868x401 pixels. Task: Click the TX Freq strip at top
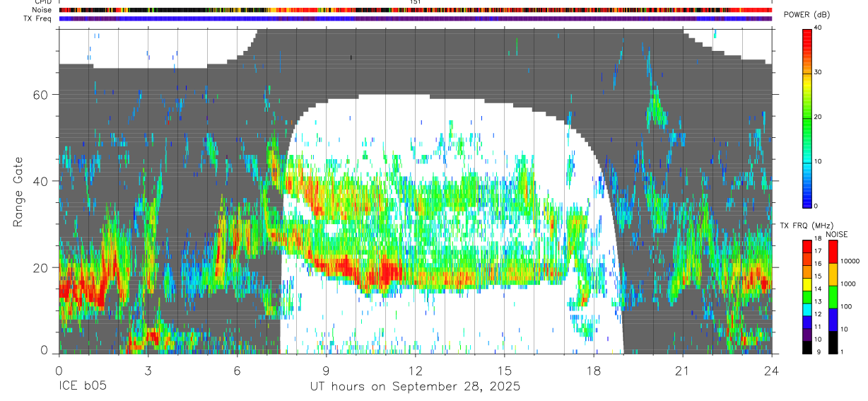coord(416,18)
